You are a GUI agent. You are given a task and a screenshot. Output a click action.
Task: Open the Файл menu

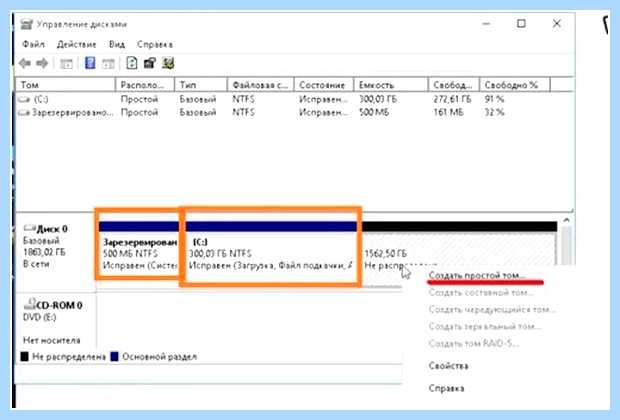click(x=33, y=44)
